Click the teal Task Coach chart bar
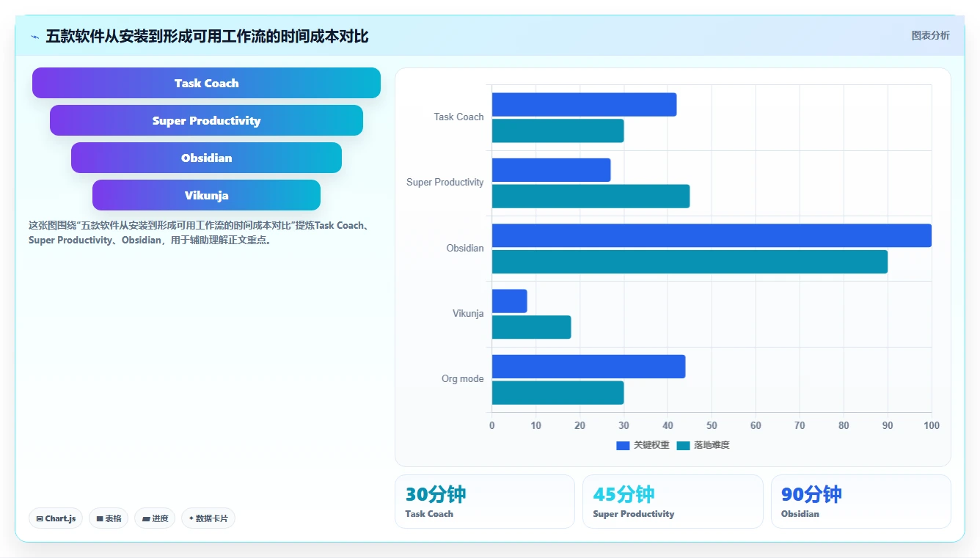 [x=557, y=131]
